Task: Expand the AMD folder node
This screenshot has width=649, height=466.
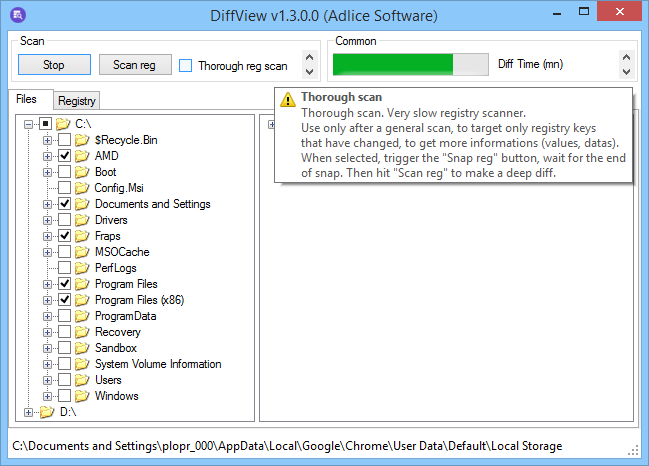Action: tap(47, 156)
